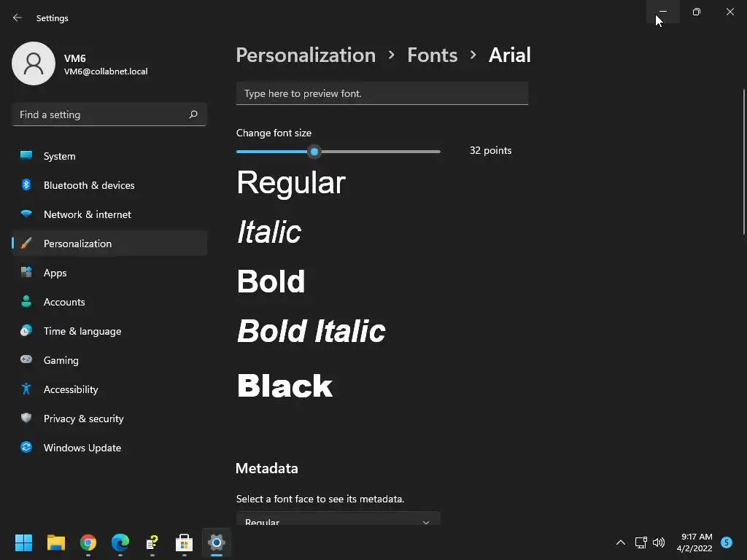This screenshot has height=560, width=747.
Task: Click the Accounts sidebar icon
Action: (26, 302)
